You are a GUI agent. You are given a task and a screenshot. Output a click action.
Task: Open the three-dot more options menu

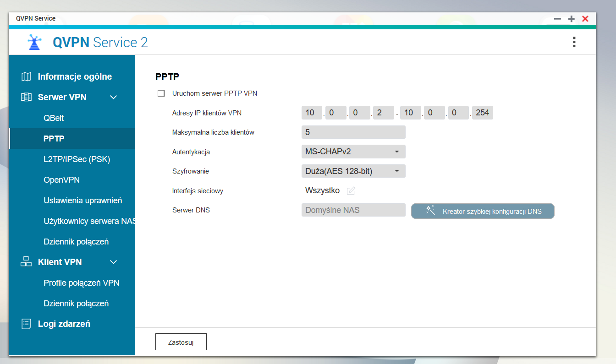tap(574, 42)
